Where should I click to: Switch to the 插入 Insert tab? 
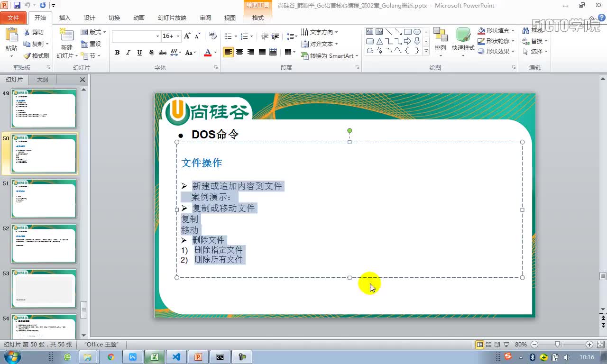point(64,18)
